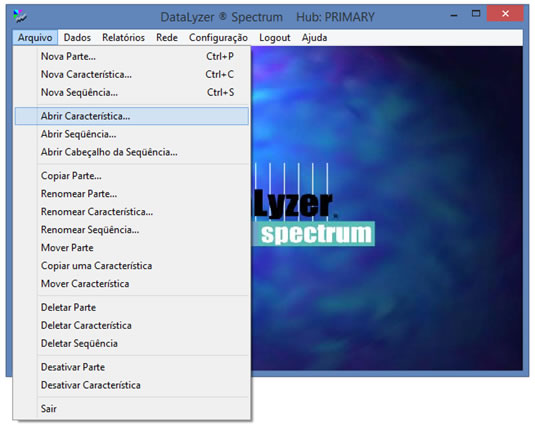
Task: Click Sair to exit the application
Action: (x=132, y=409)
